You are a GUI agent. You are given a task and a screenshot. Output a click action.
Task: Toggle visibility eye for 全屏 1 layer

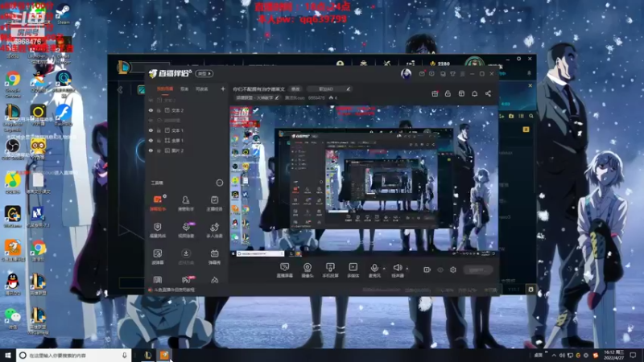[151, 140]
